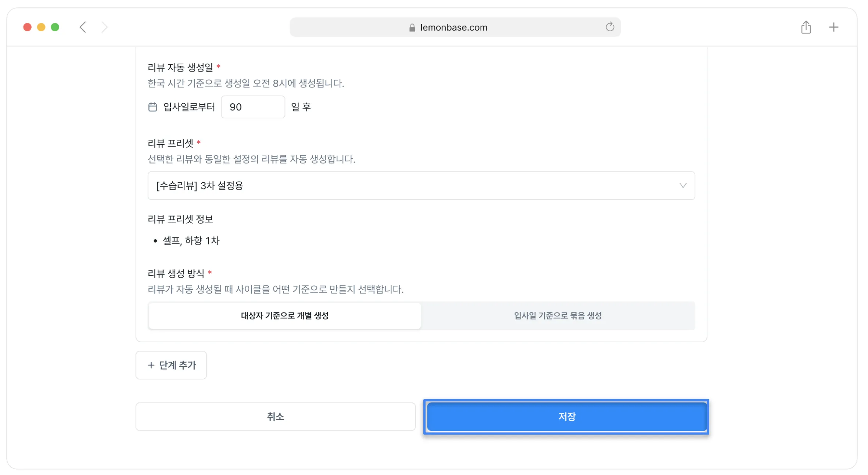Click the chevron in the preset dropdown
Screen dimensions: 868x475
683,186
